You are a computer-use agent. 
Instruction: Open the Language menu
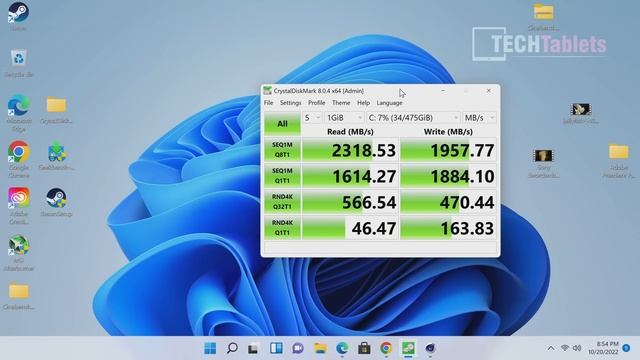tap(389, 103)
